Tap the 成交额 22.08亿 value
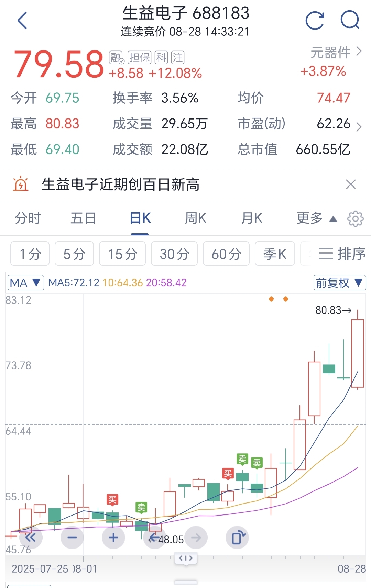This screenshot has height=588, width=371. [x=185, y=149]
